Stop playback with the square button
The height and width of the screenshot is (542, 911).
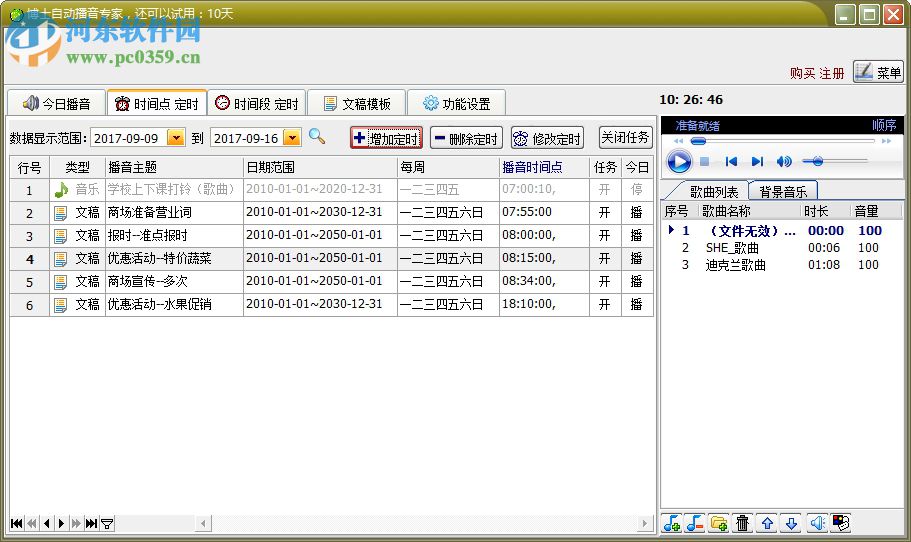pos(704,161)
